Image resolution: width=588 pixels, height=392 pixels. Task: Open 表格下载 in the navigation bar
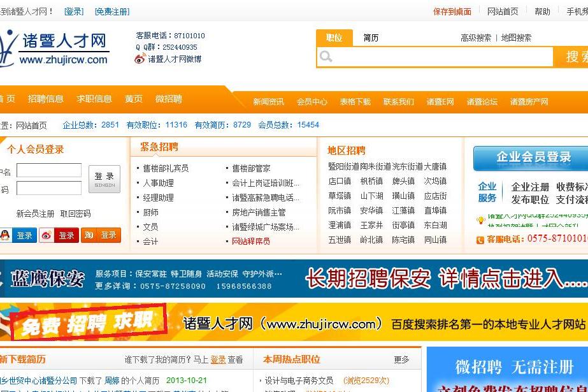pyautogui.click(x=355, y=101)
